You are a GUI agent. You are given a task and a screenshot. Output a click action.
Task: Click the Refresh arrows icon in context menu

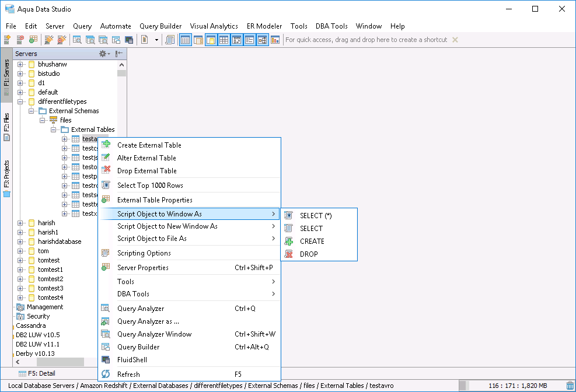(x=106, y=374)
